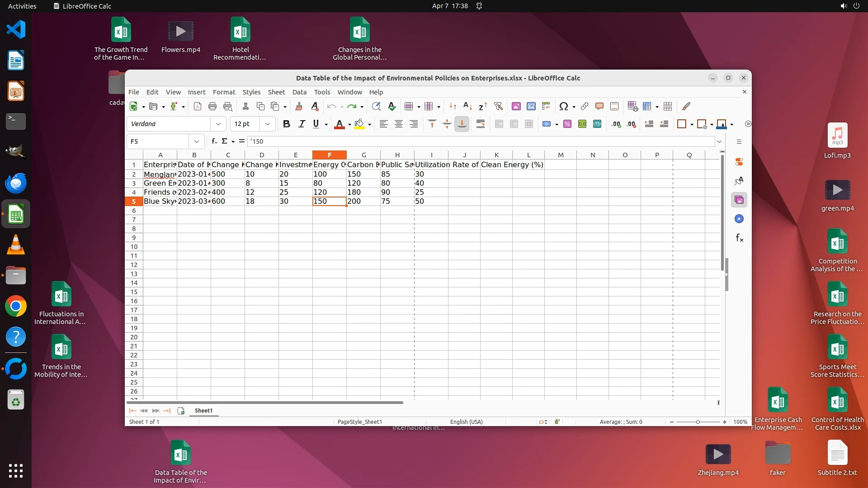Viewport: 868px width, 488px height.
Task: Toggle italic formatting
Action: click(x=302, y=124)
